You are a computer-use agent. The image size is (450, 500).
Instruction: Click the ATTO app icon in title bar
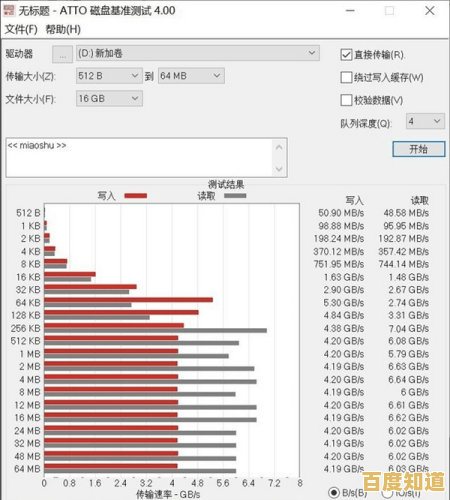pos(9,10)
